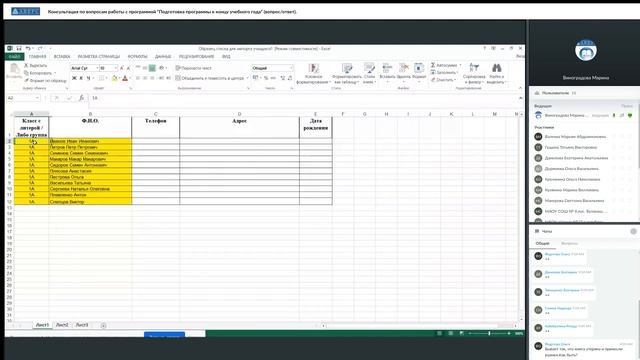This screenshot has width=640, height=360.
Task: Open the font name dropdown showing Arial Cyr
Action: (97, 68)
